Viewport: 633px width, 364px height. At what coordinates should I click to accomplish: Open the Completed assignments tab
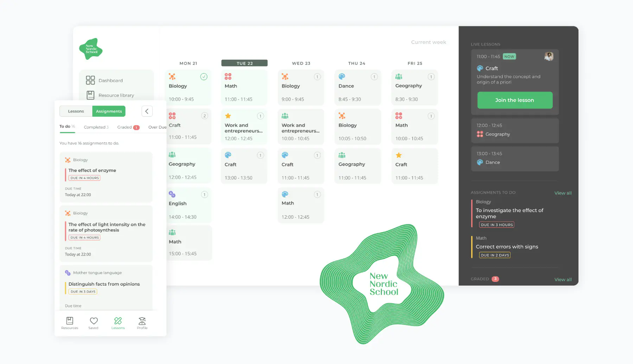click(x=96, y=127)
